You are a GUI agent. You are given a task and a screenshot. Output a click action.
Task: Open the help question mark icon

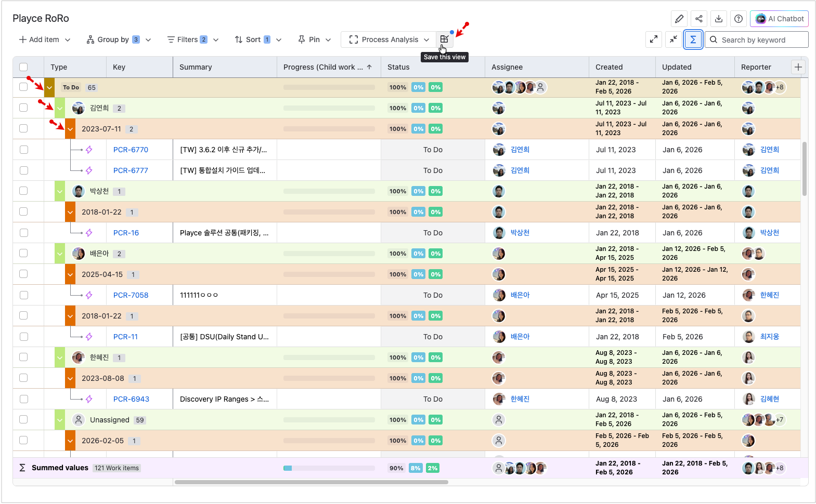[x=738, y=19]
